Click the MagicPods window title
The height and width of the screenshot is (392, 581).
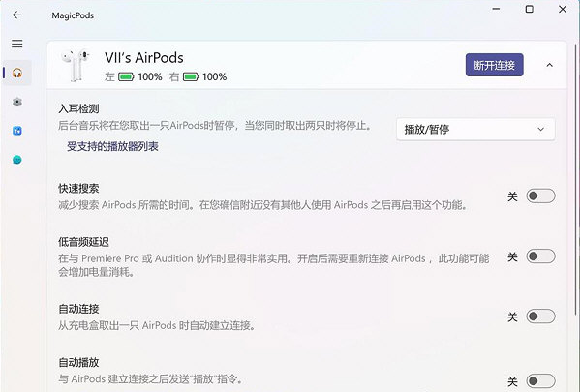coord(73,15)
